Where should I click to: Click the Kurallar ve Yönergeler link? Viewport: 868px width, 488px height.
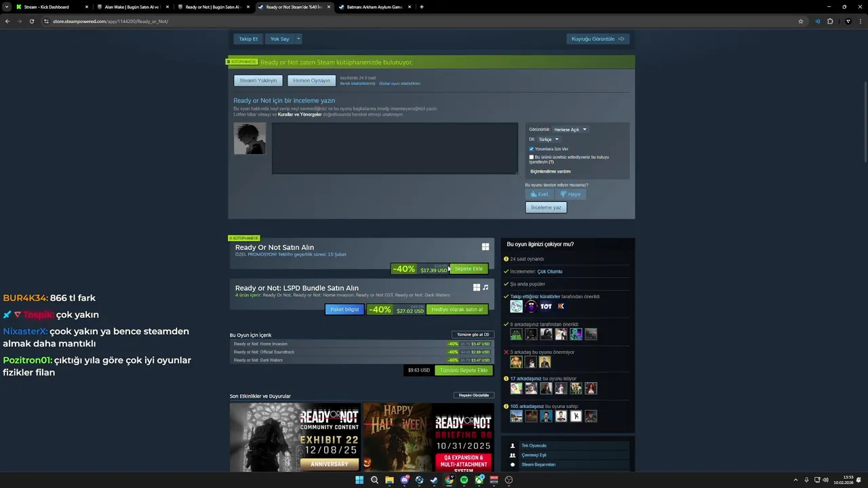pos(300,115)
